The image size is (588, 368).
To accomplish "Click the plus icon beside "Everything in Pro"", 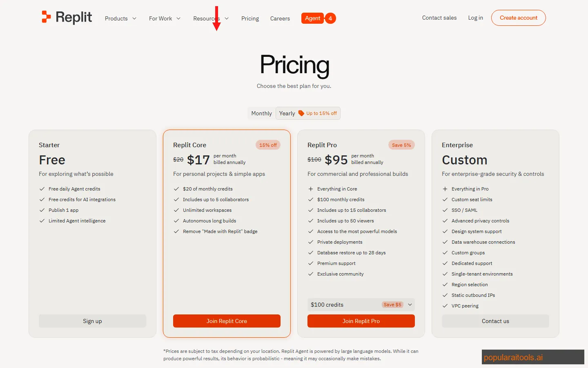I will (445, 188).
